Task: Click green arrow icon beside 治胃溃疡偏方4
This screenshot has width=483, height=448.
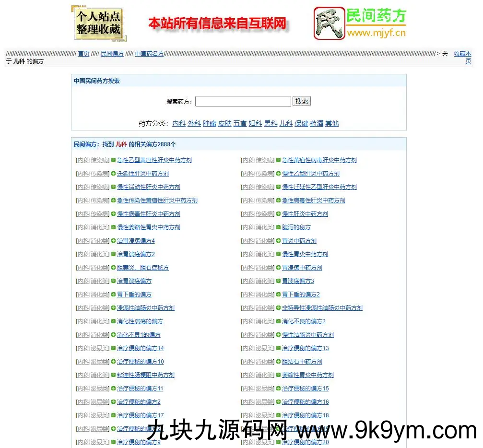Action: (x=114, y=241)
